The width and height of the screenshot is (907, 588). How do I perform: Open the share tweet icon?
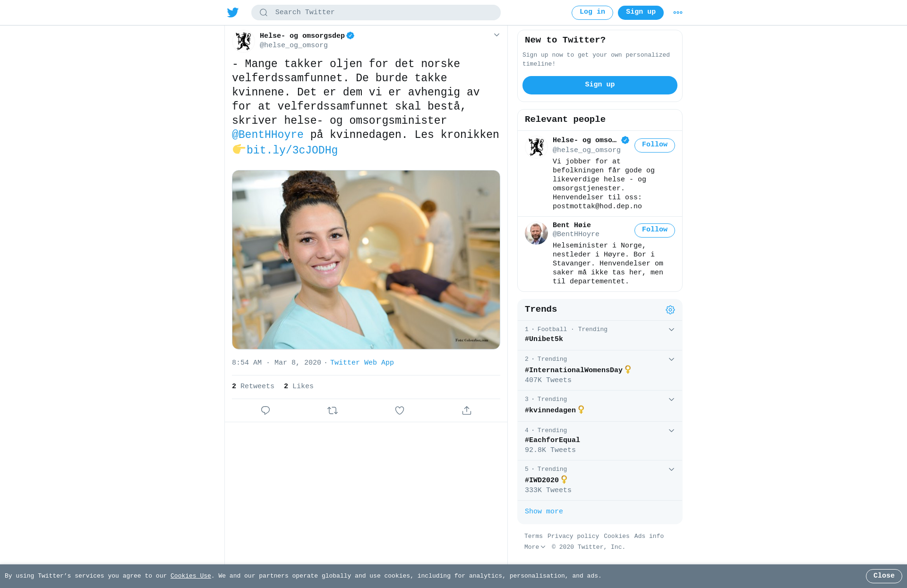coord(467,410)
